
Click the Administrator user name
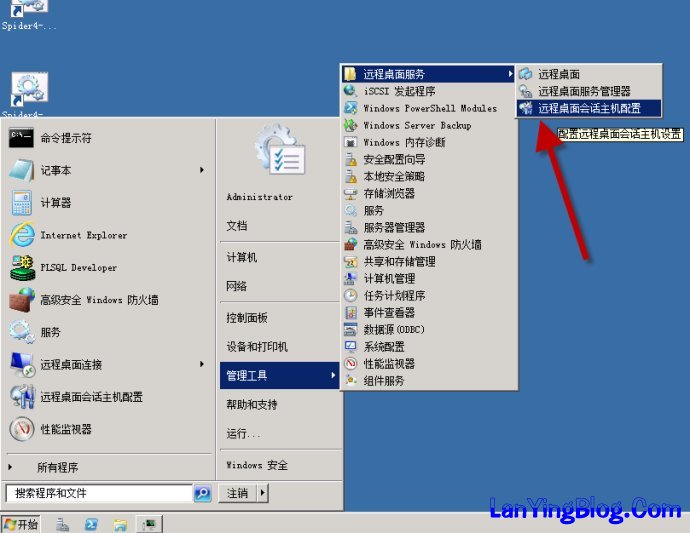click(260, 197)
